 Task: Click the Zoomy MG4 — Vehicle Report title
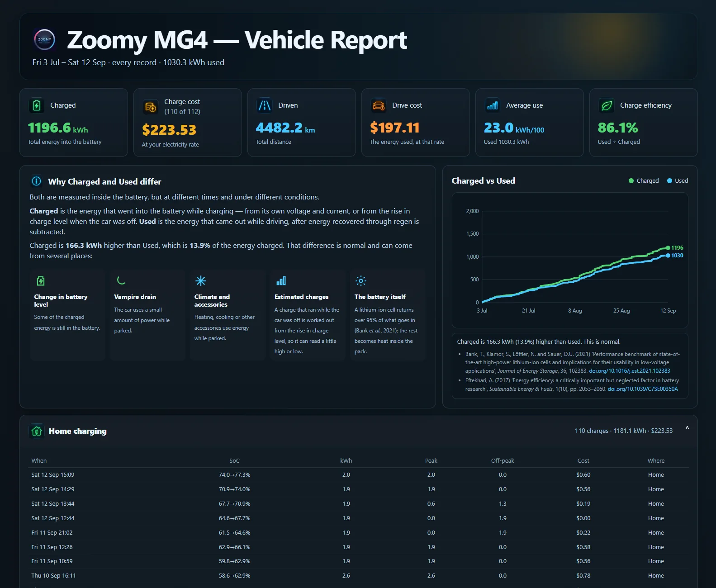pyautogui.click(x=237, y=40)
